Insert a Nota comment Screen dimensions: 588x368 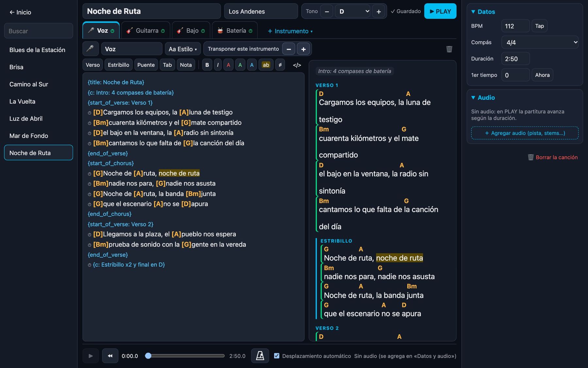tap(186, 65)
